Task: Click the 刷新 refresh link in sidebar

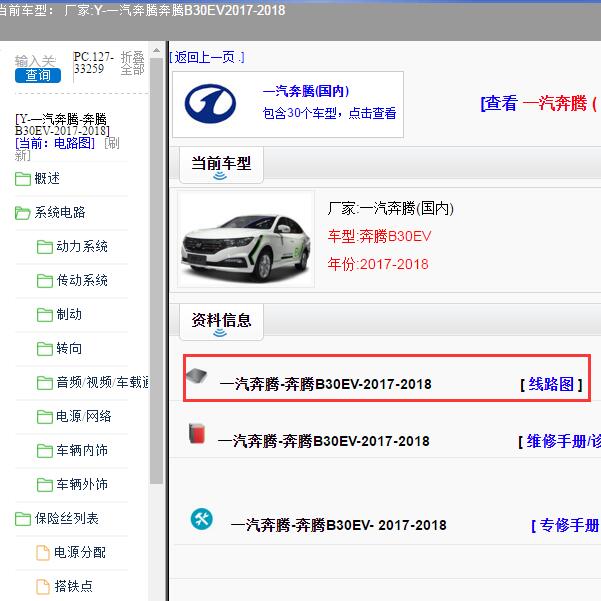Action: click(67, 149)
